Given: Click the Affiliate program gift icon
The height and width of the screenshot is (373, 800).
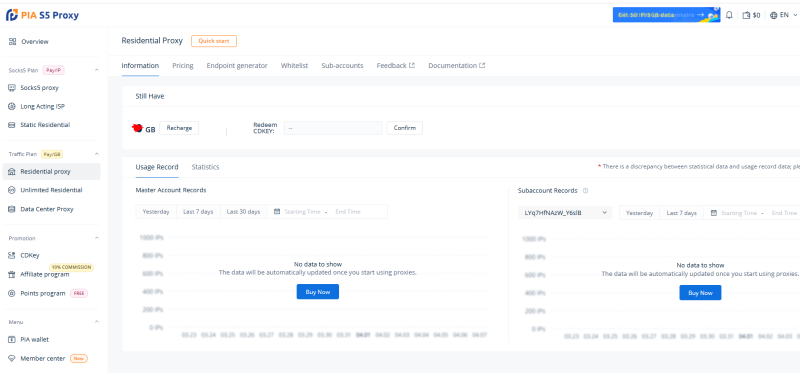Looking at the screenshot, I should 12,275.
